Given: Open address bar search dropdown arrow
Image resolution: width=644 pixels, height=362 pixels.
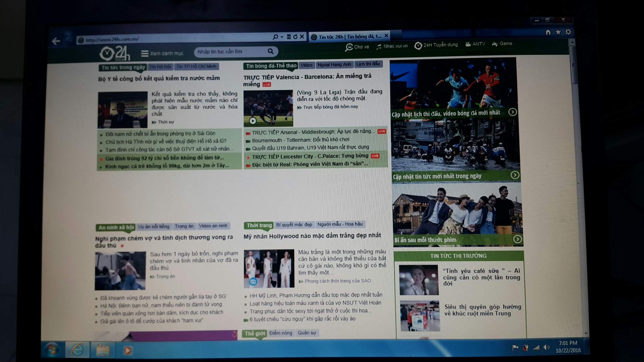Looking at the screenshot, I should 282,37.
